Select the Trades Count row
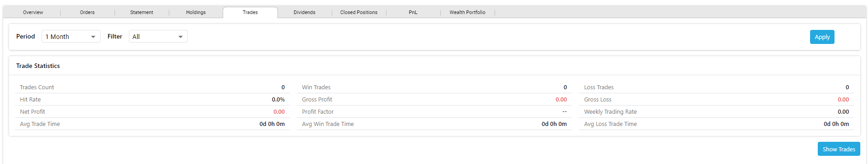 [x=153, y=87]
